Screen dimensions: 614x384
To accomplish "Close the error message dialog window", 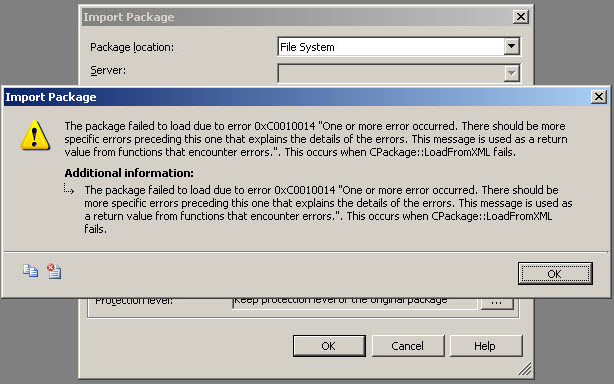I will [599, 97].
